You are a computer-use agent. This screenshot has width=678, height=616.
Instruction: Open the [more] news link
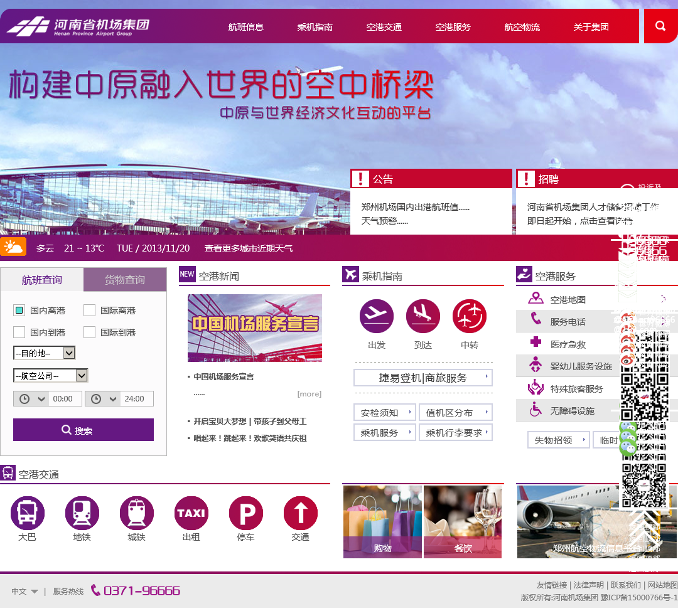pyautogui.click(x=309, y=393)
